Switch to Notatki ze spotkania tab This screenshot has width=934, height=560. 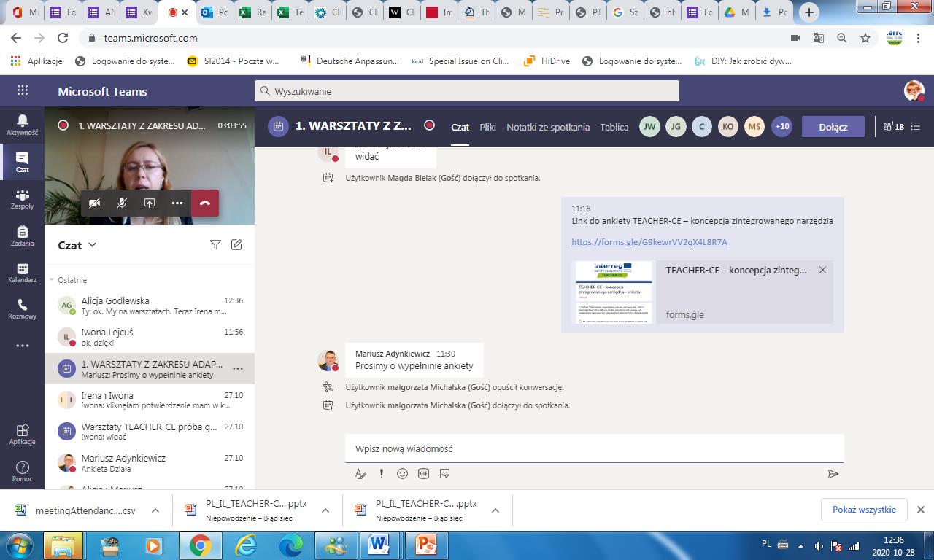click(x=548, y=127)
